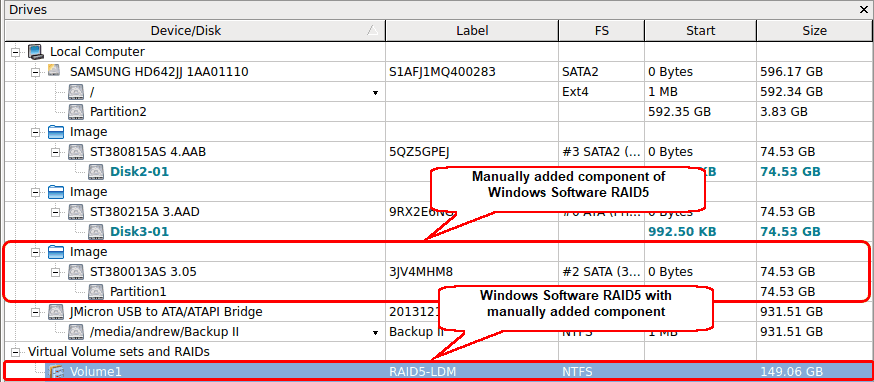Collapse the Image node above ST380215A
Viewport: 874px width, 382px height.
36,192
